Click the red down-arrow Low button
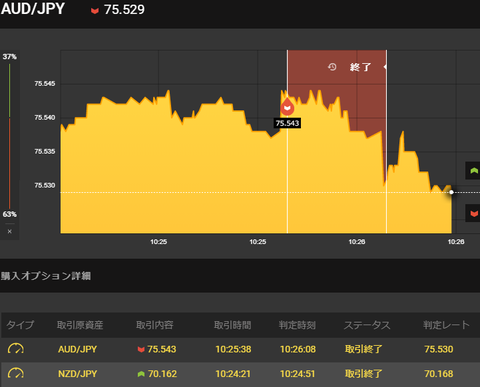The image size is (480, 387). (x=473, y=213)
